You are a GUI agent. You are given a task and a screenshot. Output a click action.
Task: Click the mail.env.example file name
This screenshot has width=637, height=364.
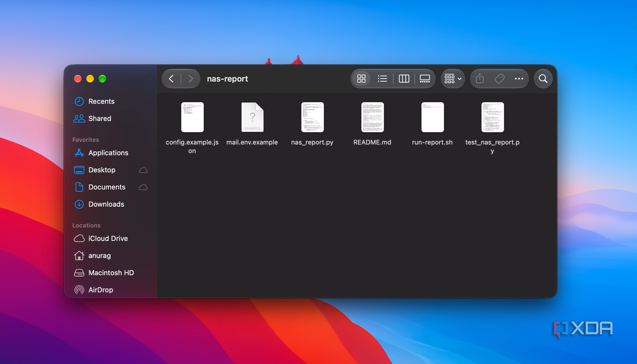tap(252, 142)
